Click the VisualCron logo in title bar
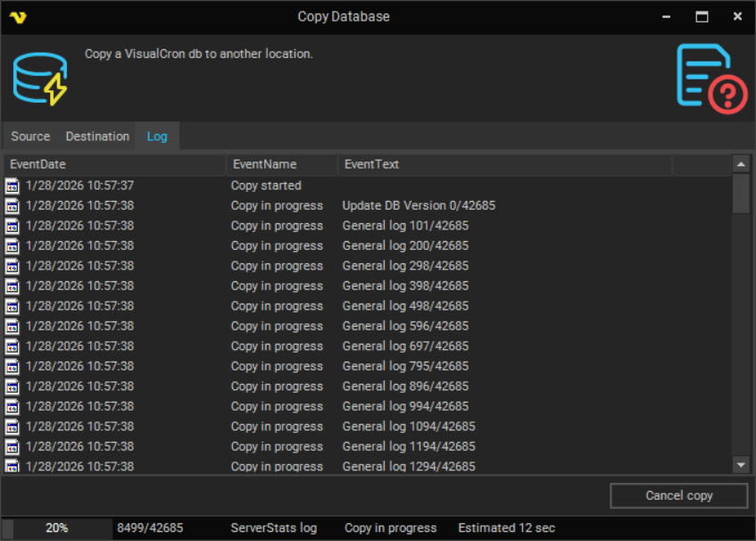This screenshot has height=541, width=756. [x=17, y=17]
